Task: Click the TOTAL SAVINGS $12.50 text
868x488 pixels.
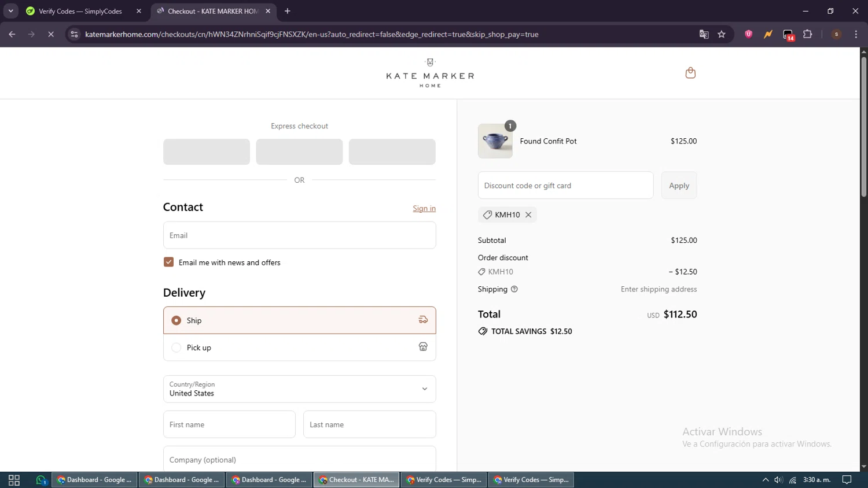Action: point(531,331)
